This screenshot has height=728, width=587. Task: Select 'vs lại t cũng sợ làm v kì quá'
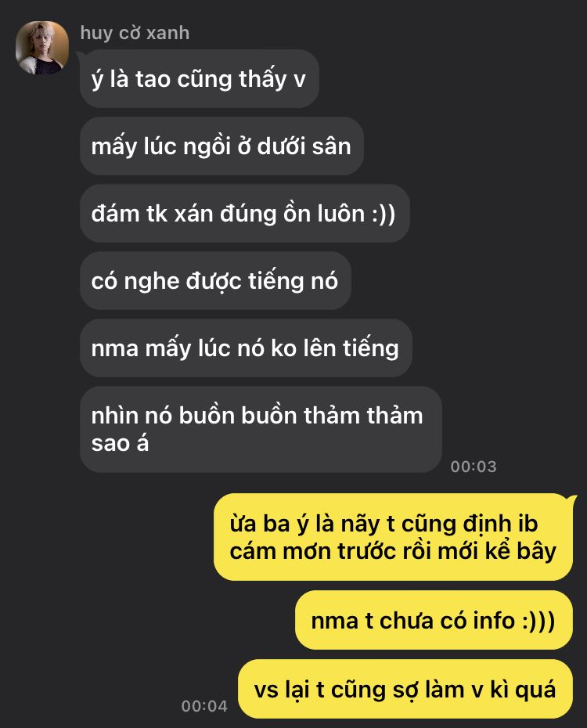pyautogui.click(x=405, y=689)
